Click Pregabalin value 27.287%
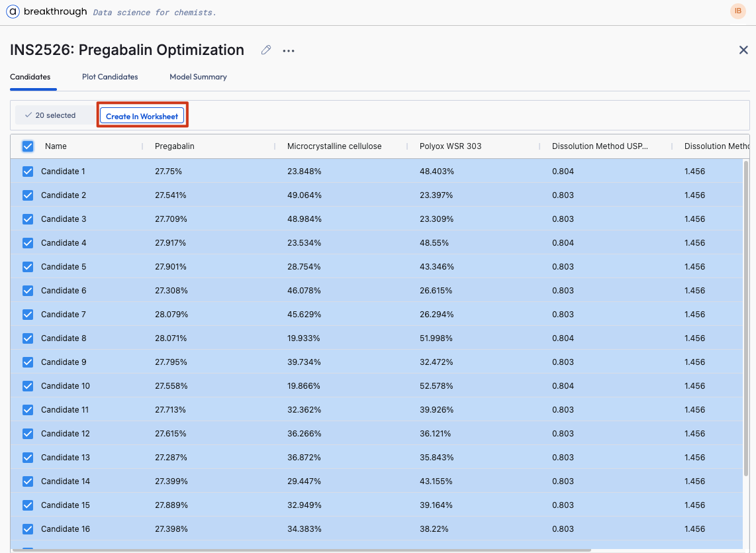This screenshot has width=756, height=553. tap(171, 458)
